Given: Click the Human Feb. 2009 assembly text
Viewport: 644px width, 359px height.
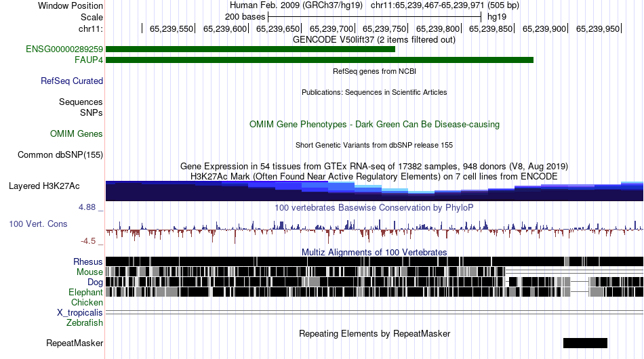Looking at the screenshot, I should pos(296,5).
